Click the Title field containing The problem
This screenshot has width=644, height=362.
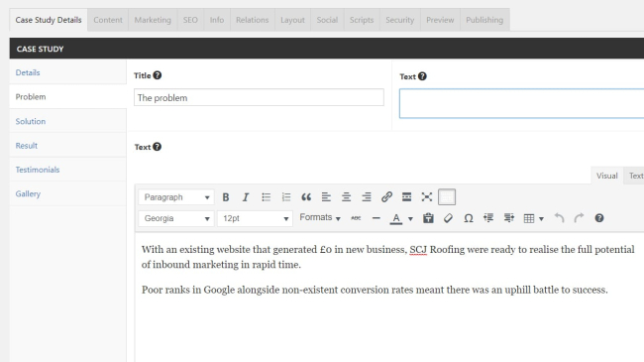[259, 97]
